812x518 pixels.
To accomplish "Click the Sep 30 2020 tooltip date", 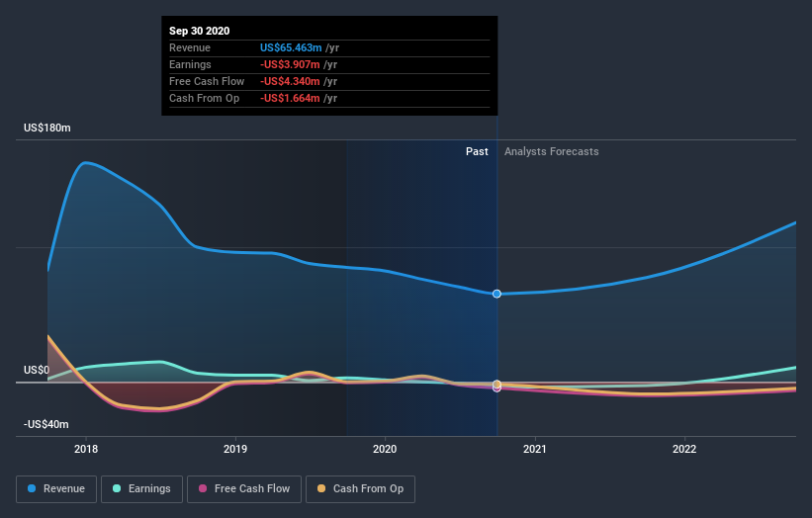I will point(200,31).
